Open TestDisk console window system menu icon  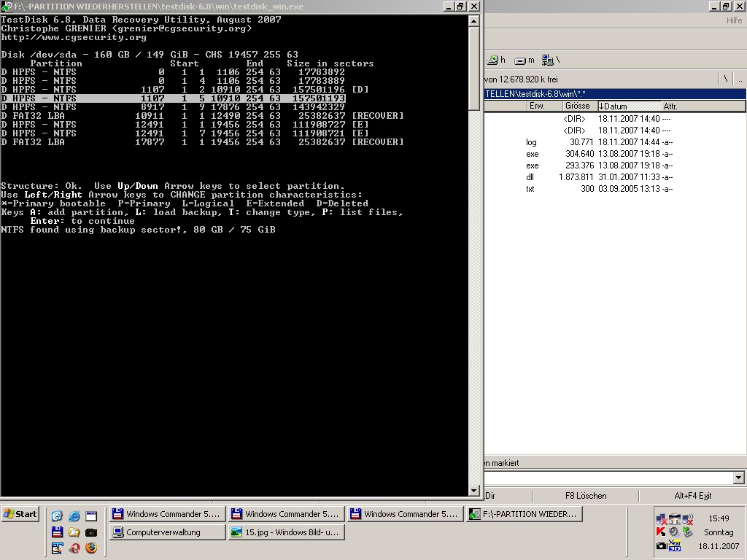pyautogui.click(x=7, y=6)
